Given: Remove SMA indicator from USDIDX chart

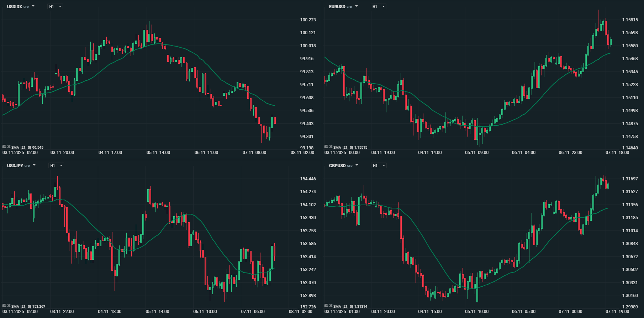Looking at the screenshot, I should click(9, 147).
